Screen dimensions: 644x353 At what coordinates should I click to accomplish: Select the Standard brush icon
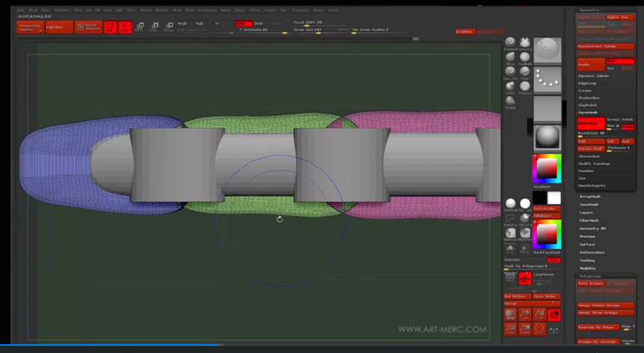[x=510, y=43]
